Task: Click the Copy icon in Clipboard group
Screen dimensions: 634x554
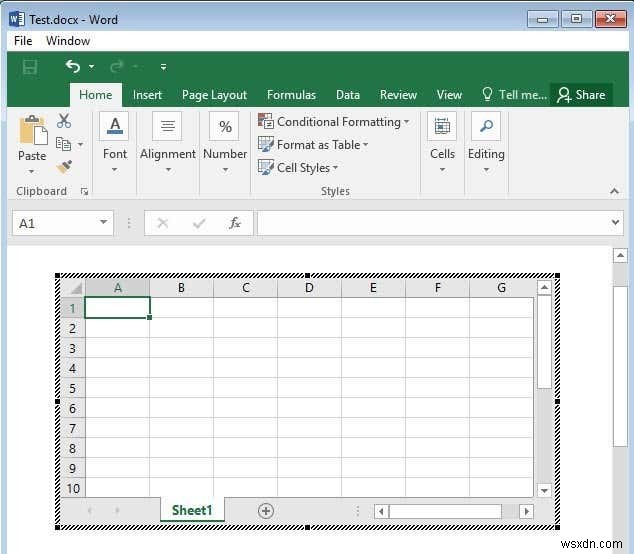Action: tap(63, 144)
